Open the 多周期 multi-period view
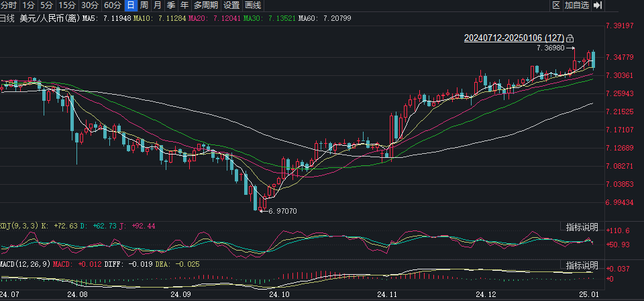The height and width of the screenshot is (301, 644). (x=206, y=5)
